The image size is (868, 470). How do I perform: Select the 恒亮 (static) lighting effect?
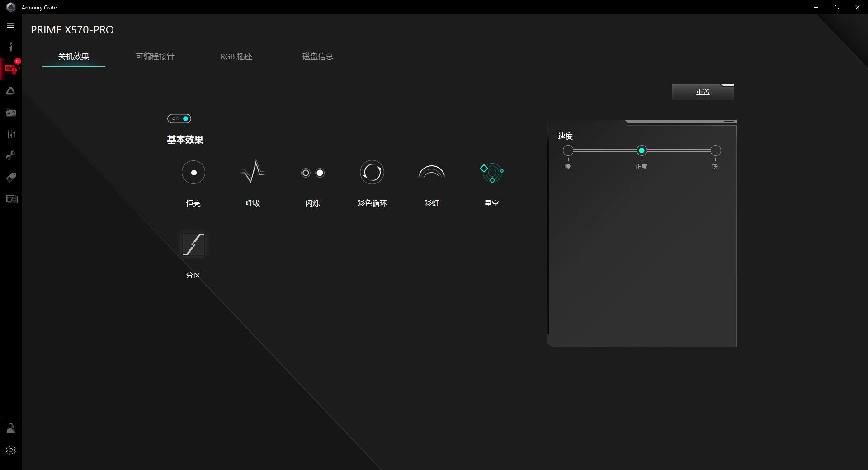coord(193,172)
